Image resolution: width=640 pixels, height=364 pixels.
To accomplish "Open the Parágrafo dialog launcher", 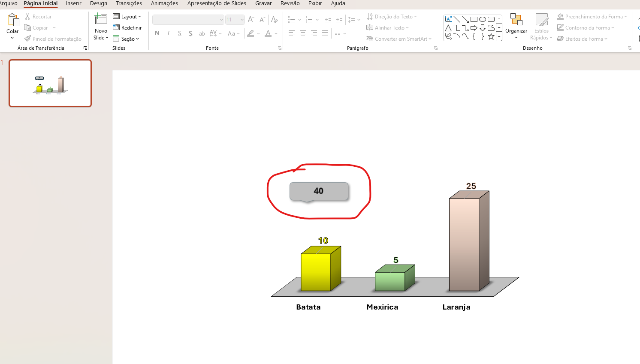I will [x=436, y=48].
